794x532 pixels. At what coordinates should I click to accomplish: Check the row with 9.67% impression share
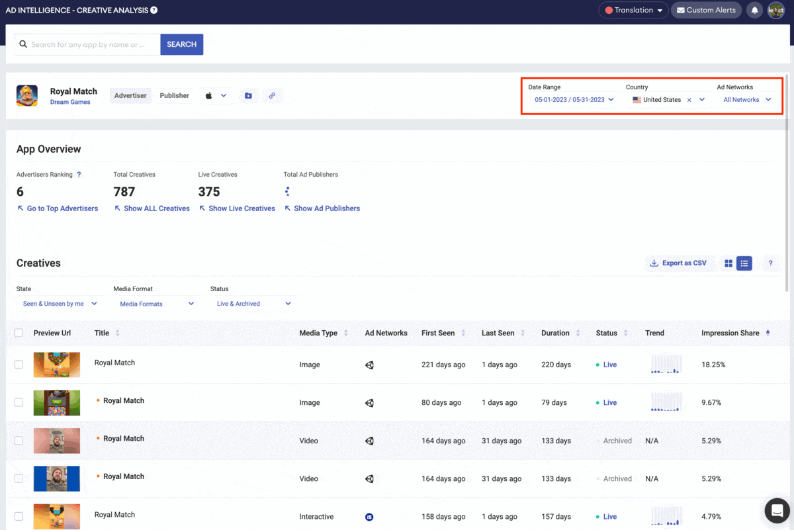(x=19, y=402)
